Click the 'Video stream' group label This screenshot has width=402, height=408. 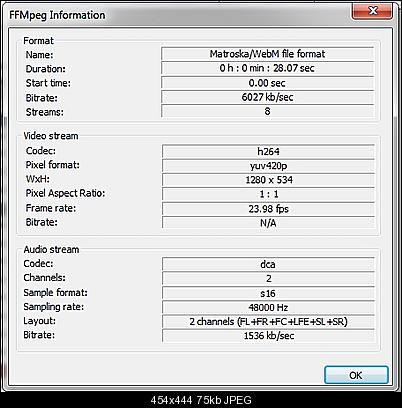click(x=51, y=136)
